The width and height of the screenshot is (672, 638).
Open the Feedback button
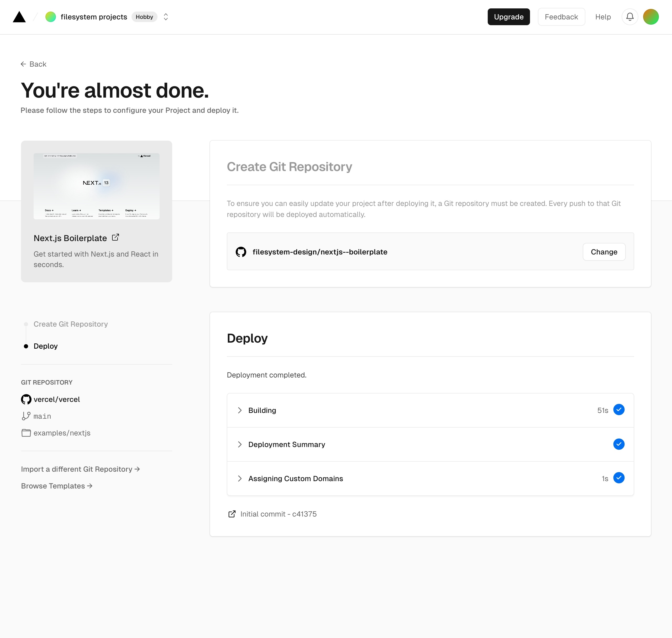tap(561, 17)
